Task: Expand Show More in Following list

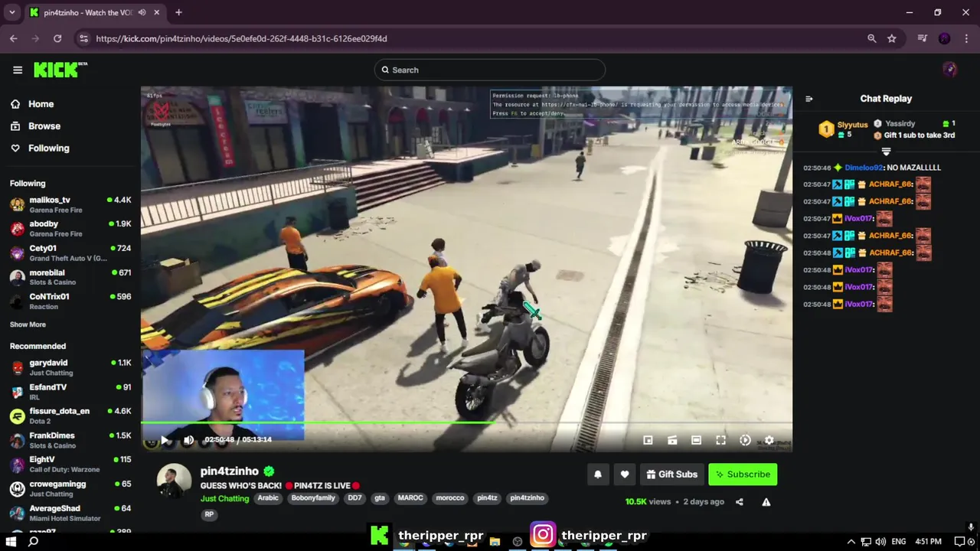Action: tap(28, 324)
